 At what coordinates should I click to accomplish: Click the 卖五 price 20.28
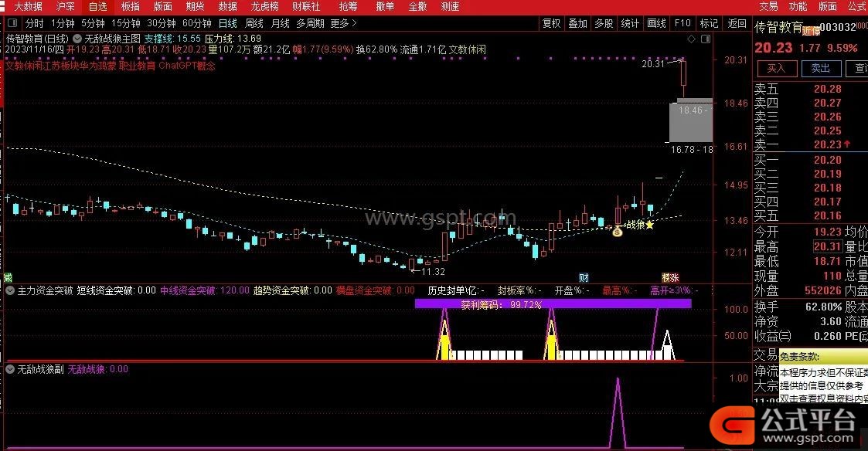828,89
